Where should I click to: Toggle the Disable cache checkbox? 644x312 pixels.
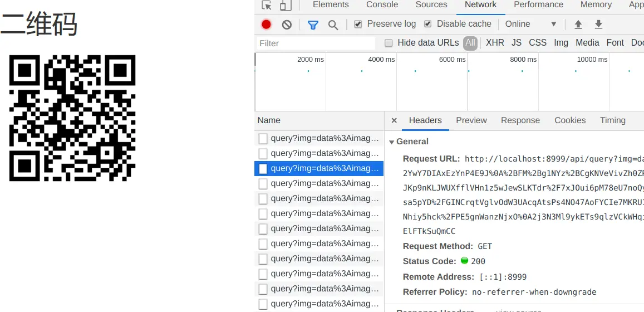(428, 25)
